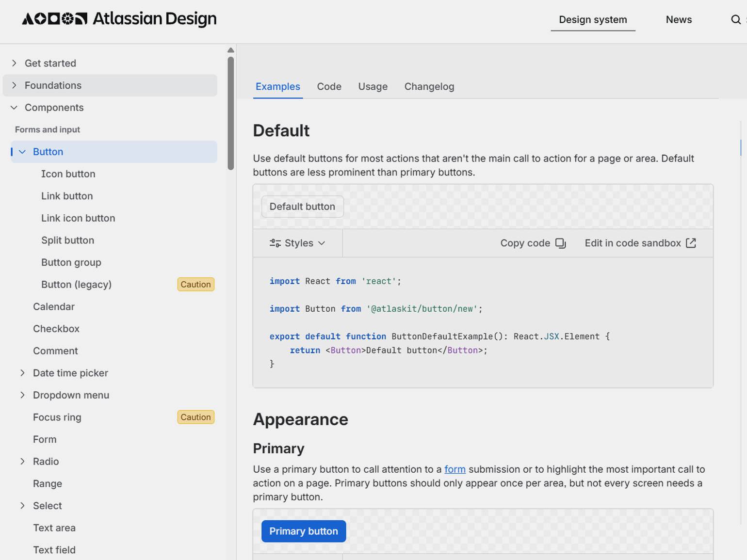Switch to the Usage tab
The height and width of the screenshot is (560, 747).
[373, 86]
